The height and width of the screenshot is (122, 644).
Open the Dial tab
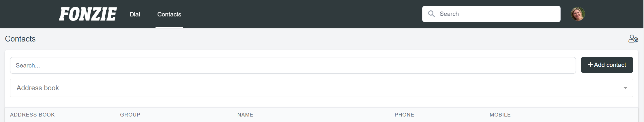click(x=135, y=14)
